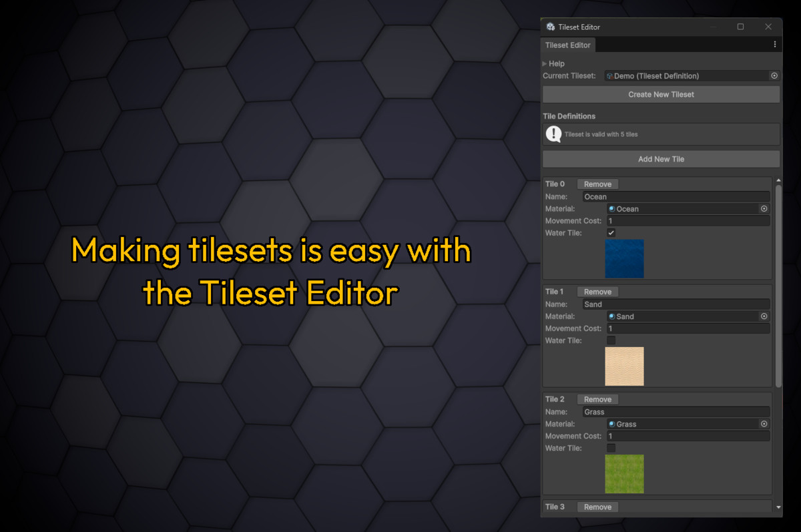Remove Tile 2
Viewport: 801px width, 532px height.
[597, 399]
